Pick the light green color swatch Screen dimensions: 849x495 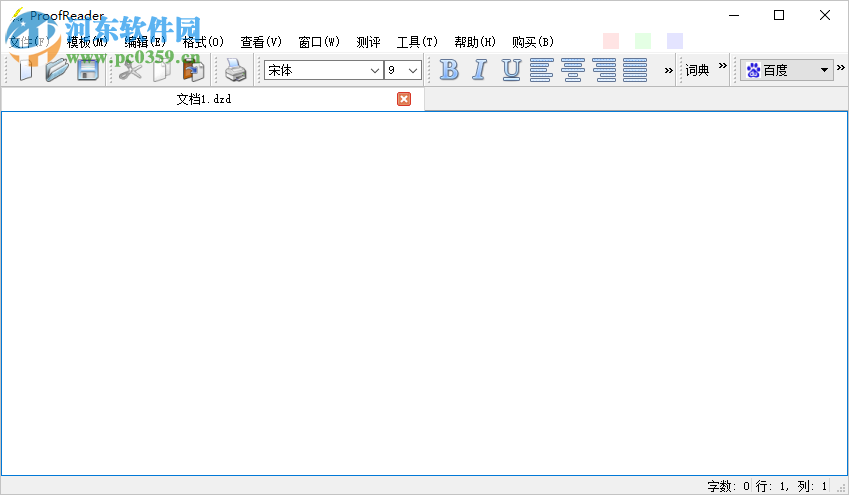pos(643,41)
